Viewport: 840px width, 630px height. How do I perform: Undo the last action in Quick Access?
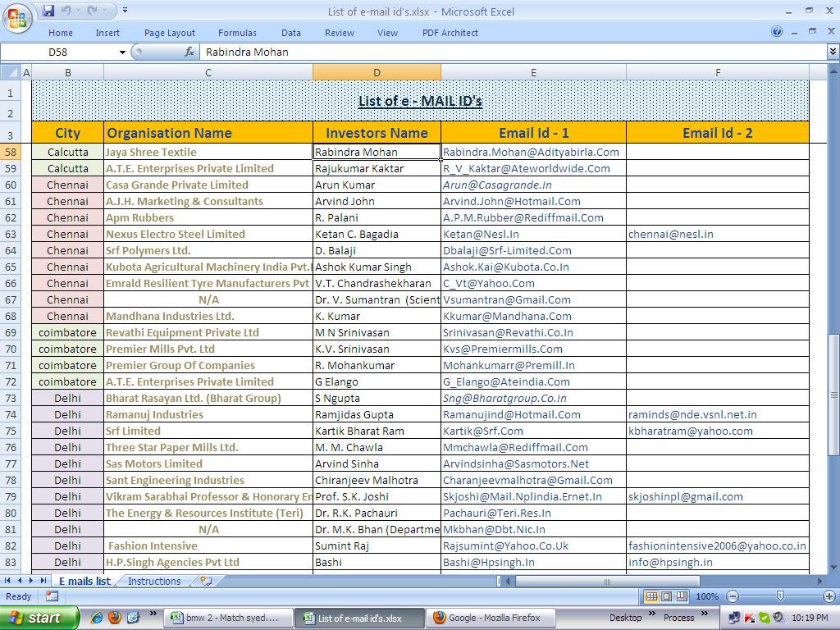[66, 10]
